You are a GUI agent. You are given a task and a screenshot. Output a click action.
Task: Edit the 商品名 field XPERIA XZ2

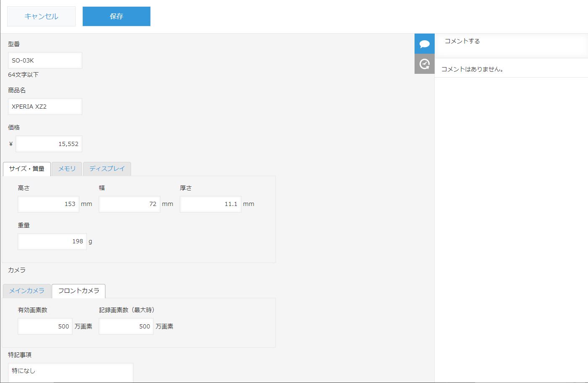tap(45, 107)
